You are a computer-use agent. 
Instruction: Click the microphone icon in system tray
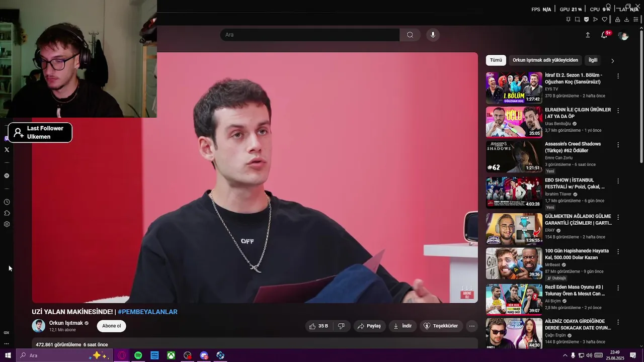tap(573, 355)
